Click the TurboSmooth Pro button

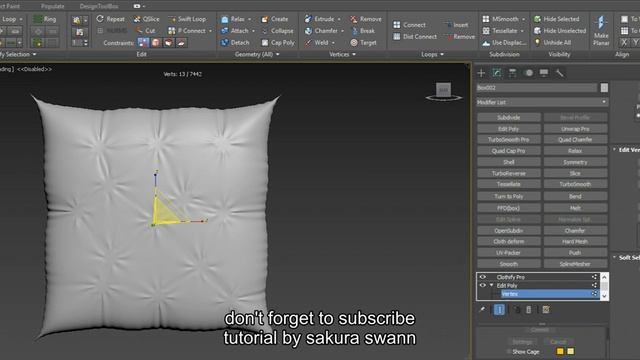point(509,140)
